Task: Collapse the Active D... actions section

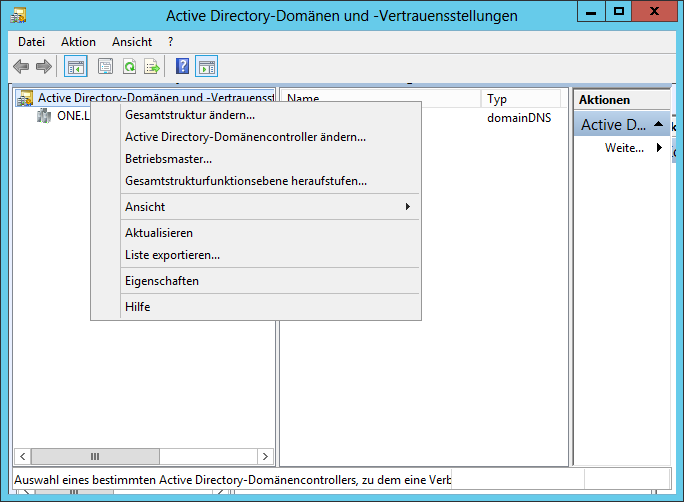Action: (659, 125)
